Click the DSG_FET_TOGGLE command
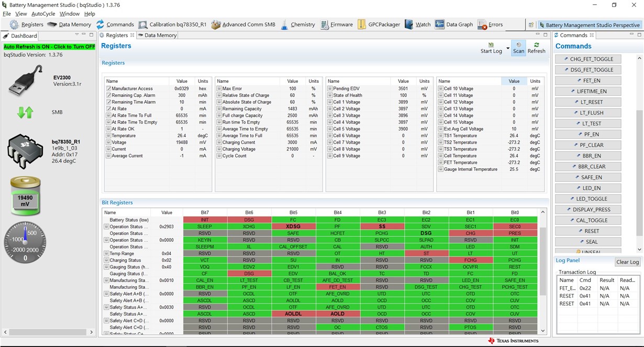The height and width of the screenshot is (347, 644). coord(588,70)
